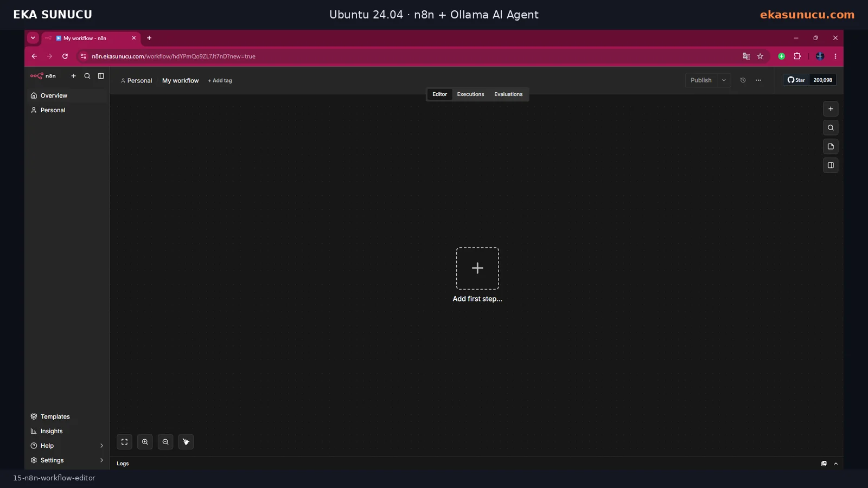Viewport: 868px width, 488px height.
Task: Go forward in the browser
Action: point(50,56)
